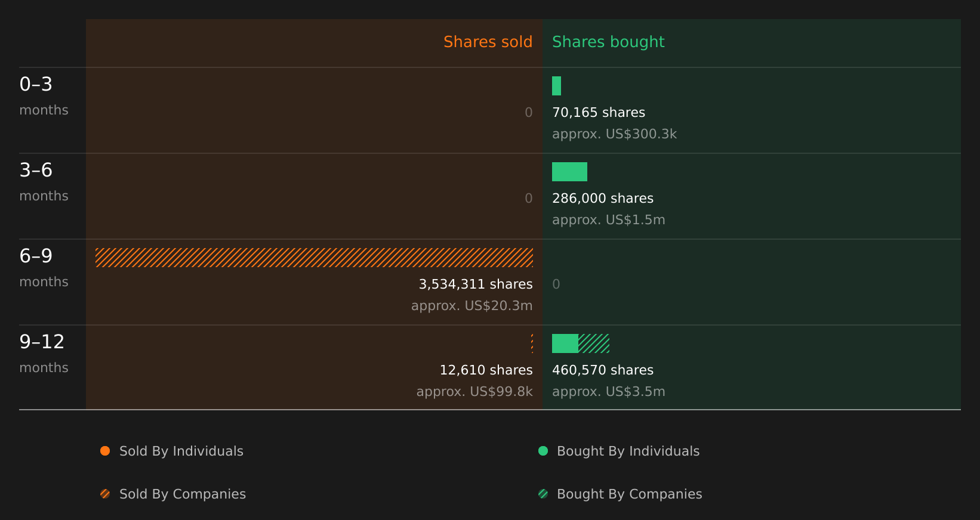Click the 286,000 shares value
This screenshot has width=980, height=520.
603,199
